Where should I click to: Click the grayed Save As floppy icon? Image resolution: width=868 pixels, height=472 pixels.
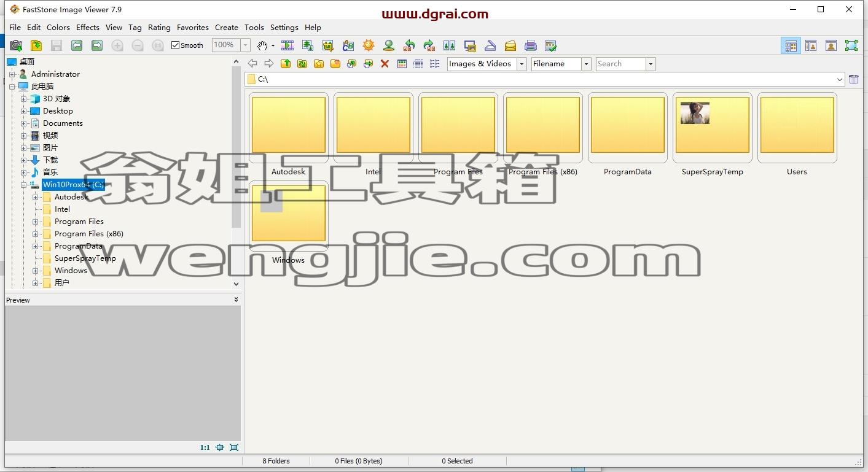pyautogui.click(x=57, y=45)
